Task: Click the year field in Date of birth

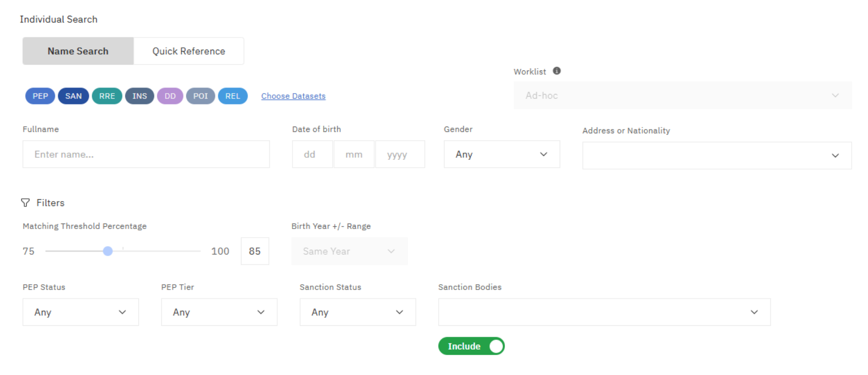Action: pos(400,155)
